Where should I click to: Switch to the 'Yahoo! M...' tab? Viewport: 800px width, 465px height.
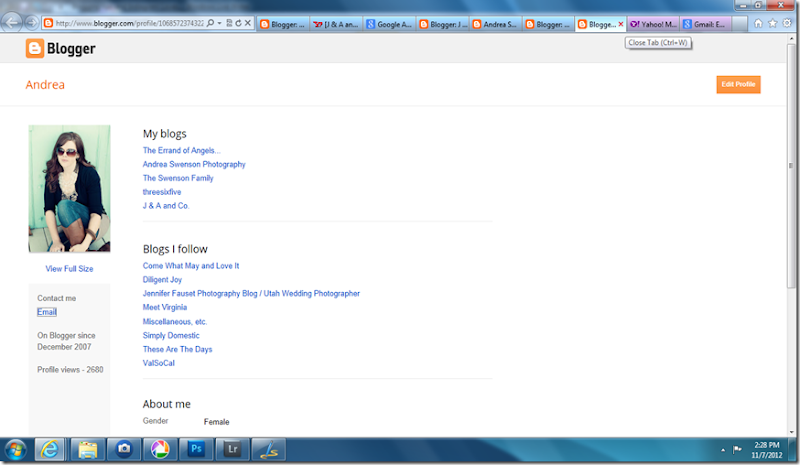654,24
